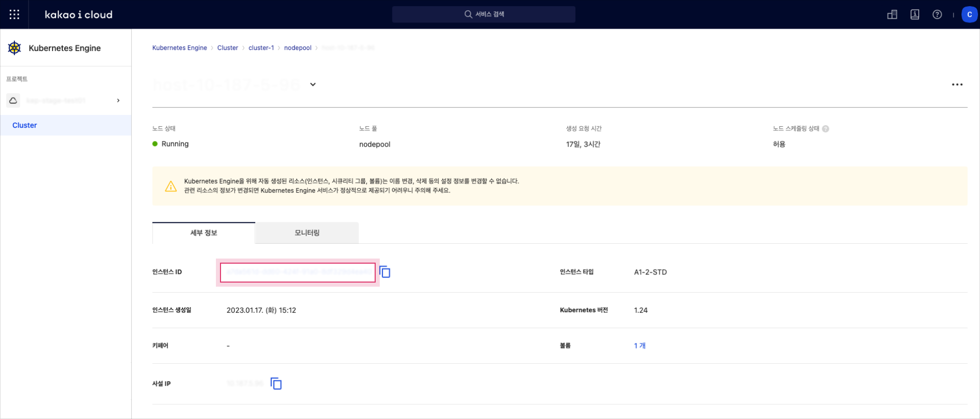The image size is (980, 419).
Task: Open the node name dropdown chevron
Action: pos(313,84)
